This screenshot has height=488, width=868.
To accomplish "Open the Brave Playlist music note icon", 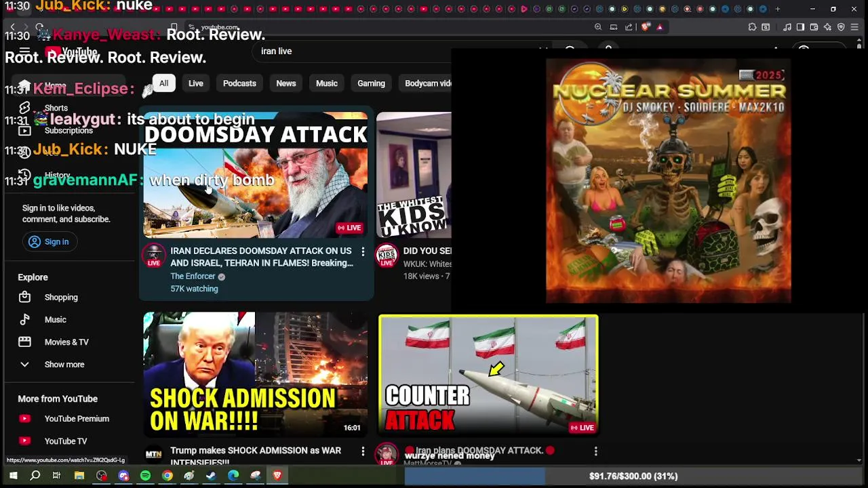I will (x=787, y=27).
